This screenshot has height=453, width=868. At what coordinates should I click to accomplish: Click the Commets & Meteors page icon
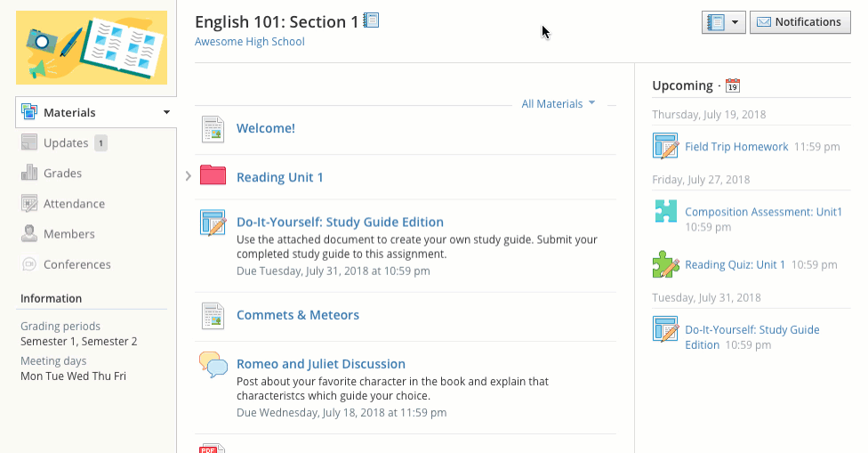point(213,315)
